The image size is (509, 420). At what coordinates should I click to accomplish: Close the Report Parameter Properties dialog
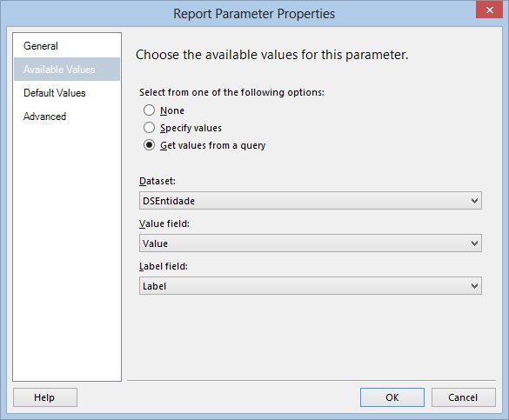click(490, 10)
